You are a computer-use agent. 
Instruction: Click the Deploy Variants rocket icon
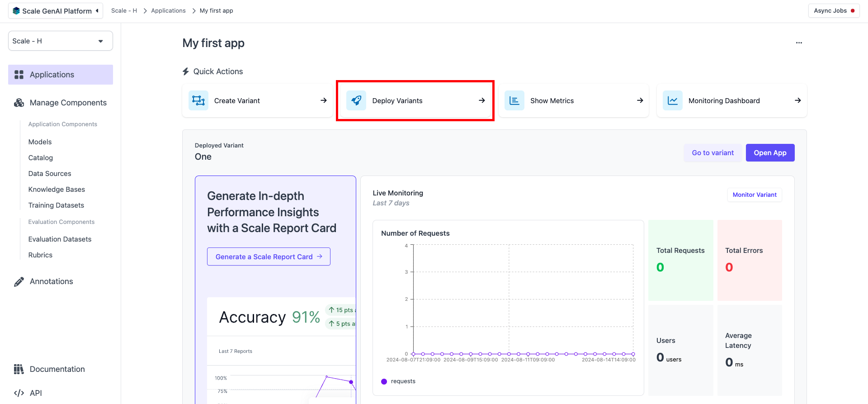[356, 100]
